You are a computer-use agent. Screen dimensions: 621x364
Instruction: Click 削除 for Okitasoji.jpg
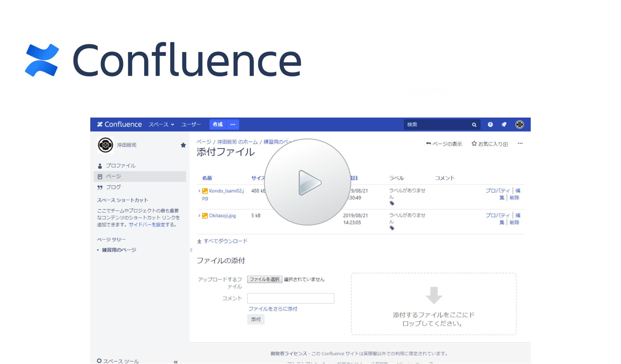click(x=514, y=223)
